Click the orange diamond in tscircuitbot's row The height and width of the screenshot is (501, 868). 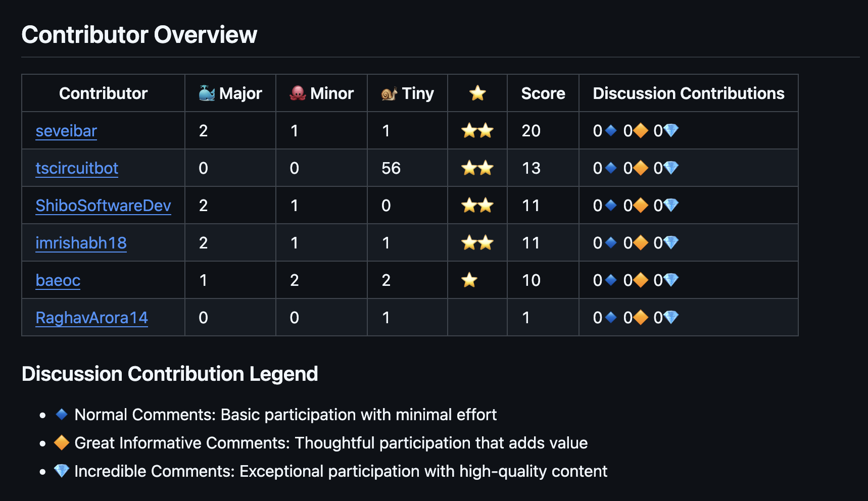click(x=641, y=168)
